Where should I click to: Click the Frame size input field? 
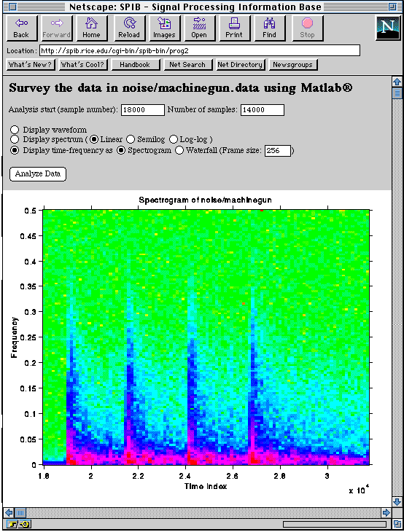click(278, 151)
